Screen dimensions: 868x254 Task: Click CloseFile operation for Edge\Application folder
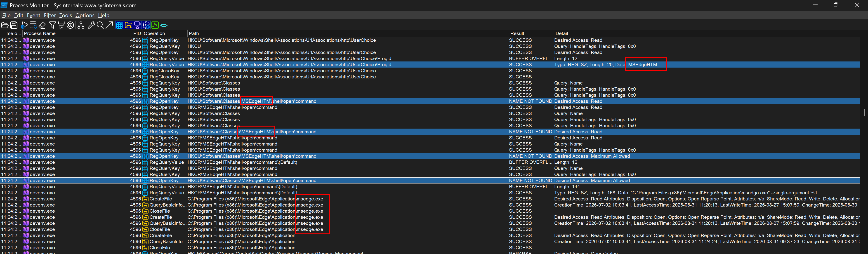pos(160,248)
